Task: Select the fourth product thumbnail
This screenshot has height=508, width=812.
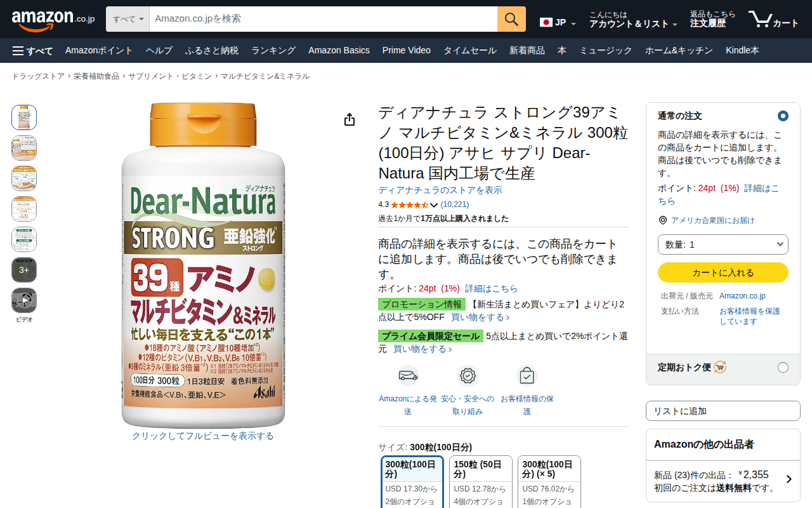Action: click(24, 209)
